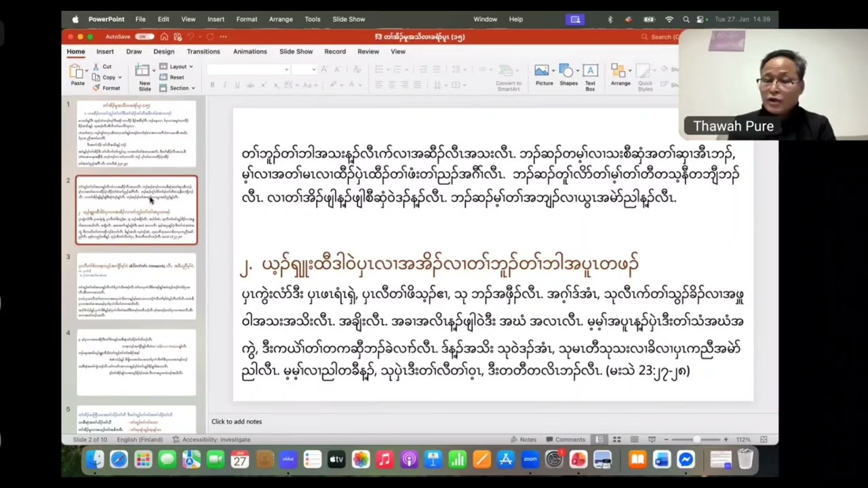Expand the Copy dropdown arrow
This screenshot has height=488, width=868.
coord(119,77)
